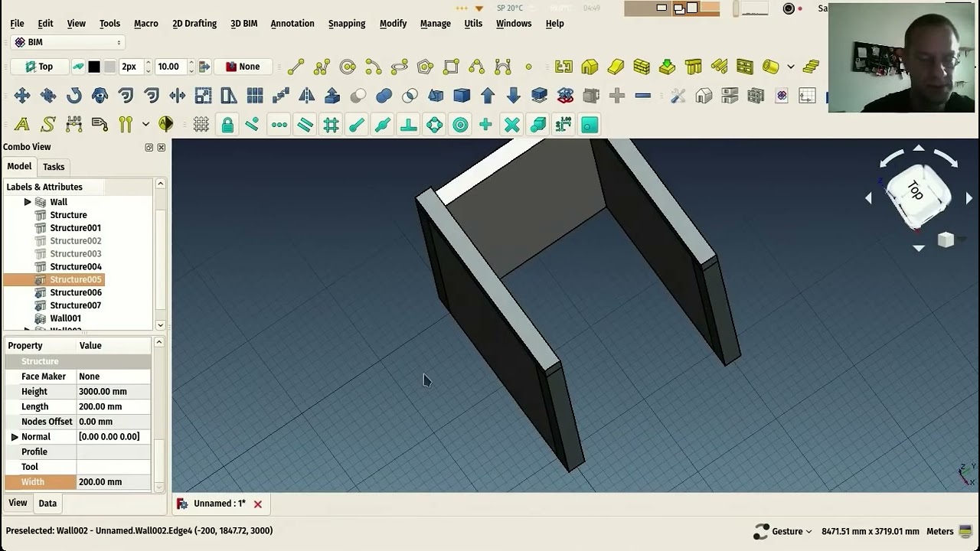Open the 3D BIM menu
The height and width of the screenshot is (551, 980).
[x=243, y=24]
